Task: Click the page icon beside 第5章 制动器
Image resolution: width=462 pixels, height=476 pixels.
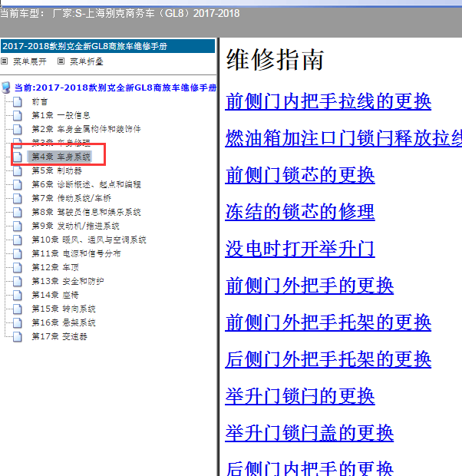Action: point(18,171)
